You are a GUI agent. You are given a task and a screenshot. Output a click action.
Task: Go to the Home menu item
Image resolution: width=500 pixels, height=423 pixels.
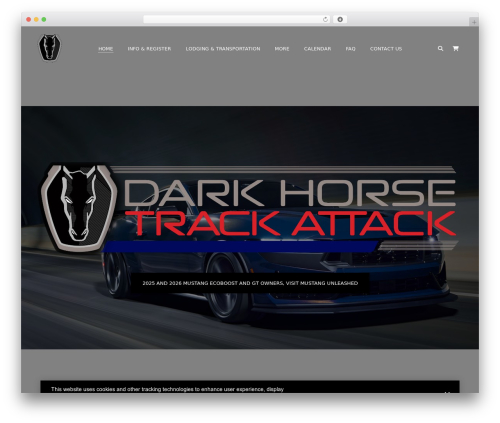tap(106, 49)
